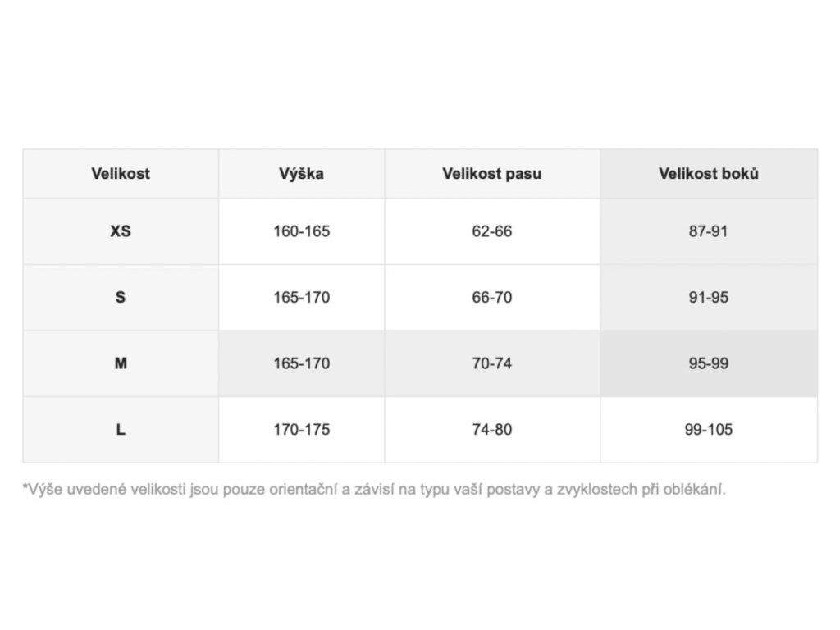The width and height of the screenshot is (840, 630).
Task: Click the Velikost pasu header cell
Action: [491, 174]
